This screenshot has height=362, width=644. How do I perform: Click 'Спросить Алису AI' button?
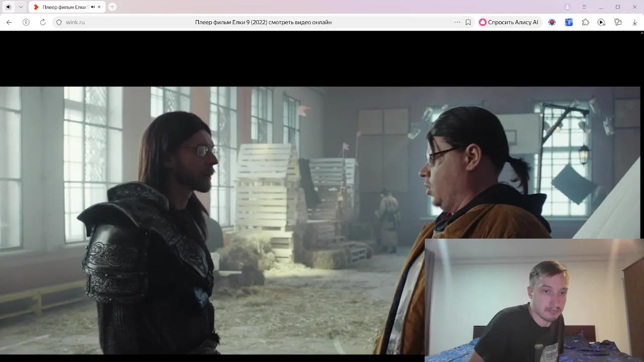(509, 22)
